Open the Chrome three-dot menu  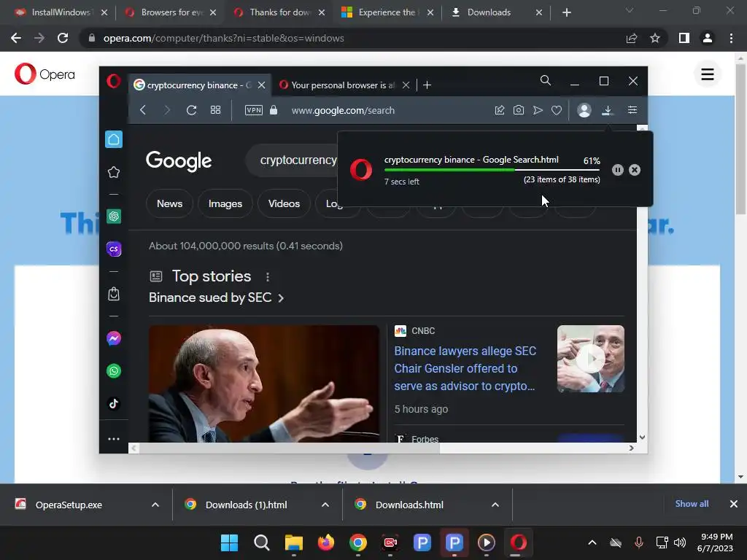(731, 38)
